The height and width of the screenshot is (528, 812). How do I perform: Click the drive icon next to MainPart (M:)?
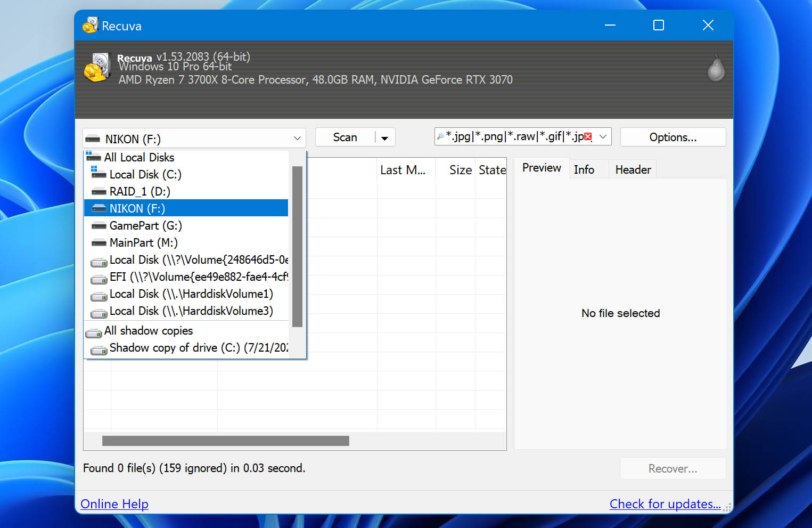(99, 242)
